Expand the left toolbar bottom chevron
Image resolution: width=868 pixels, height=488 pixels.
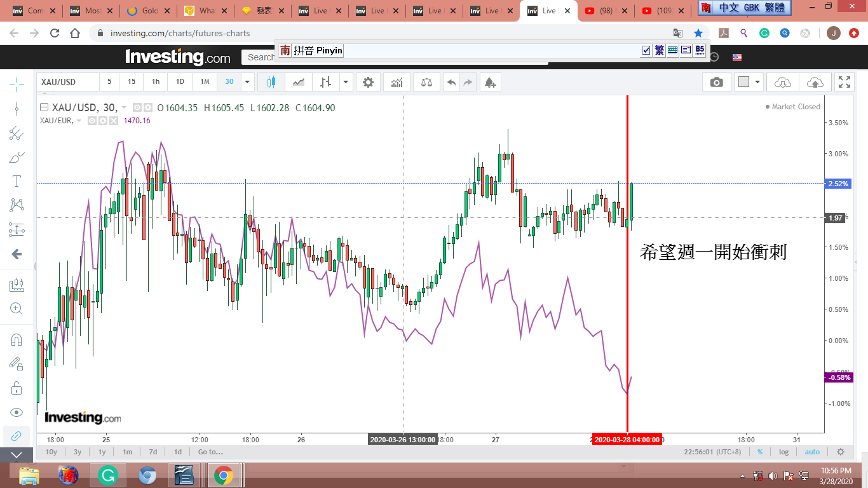point(17,455)
